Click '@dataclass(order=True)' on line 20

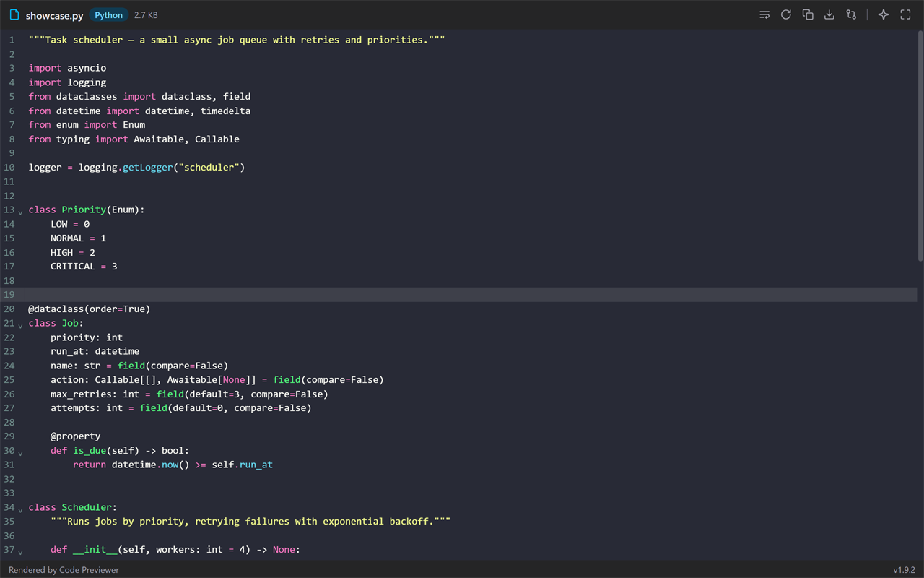coord(90,309)
